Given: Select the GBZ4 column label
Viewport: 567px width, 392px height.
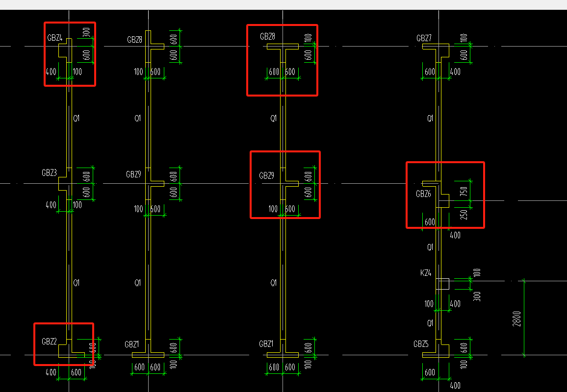Looking at the screenshot, I should coord(55,38).
